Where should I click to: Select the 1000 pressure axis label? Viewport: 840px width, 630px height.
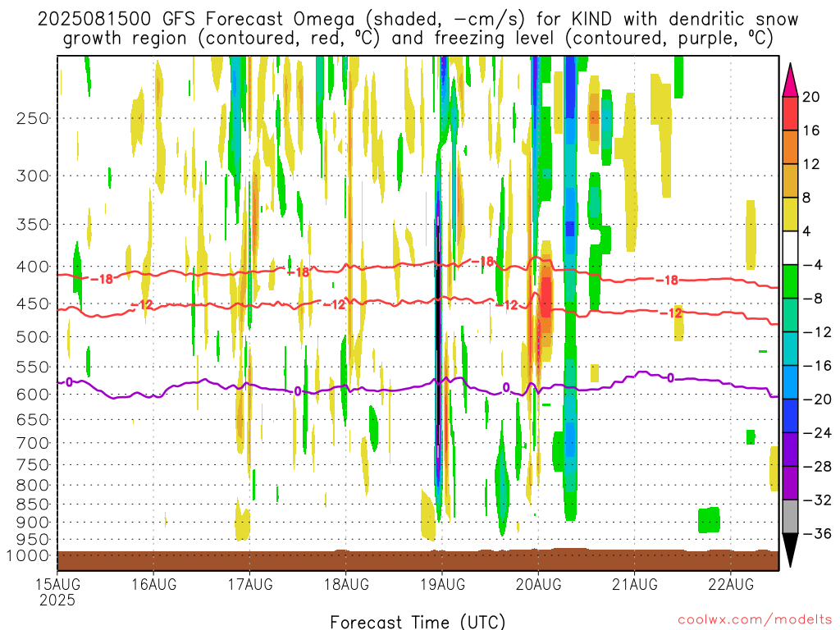click(x=28, y=555)
